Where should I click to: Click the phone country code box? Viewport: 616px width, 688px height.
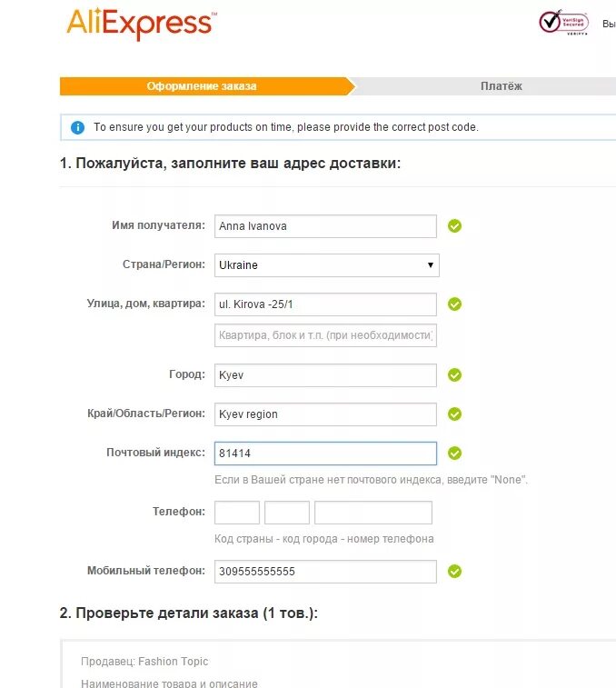(x=237, y=513)
